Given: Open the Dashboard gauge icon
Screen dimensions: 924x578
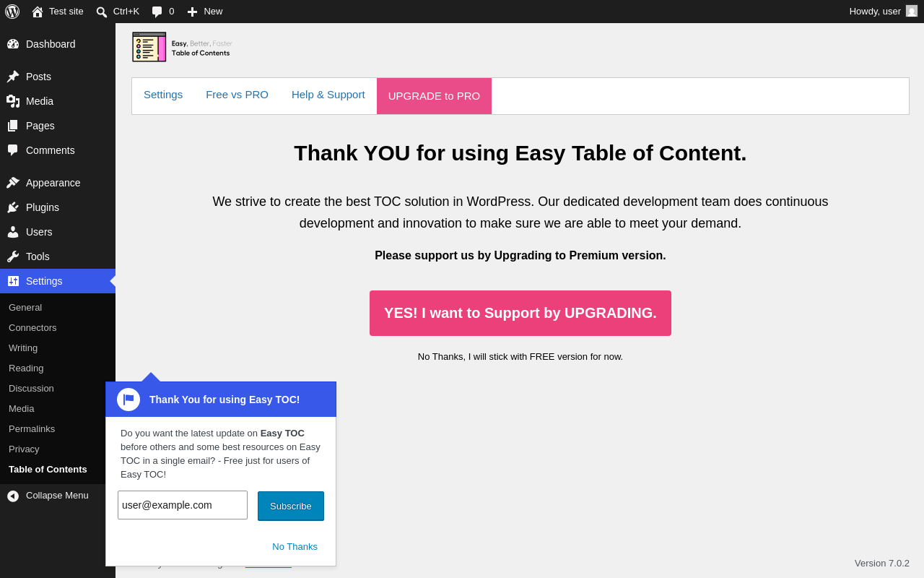Looking at the screenshot, I should point(13,44).
